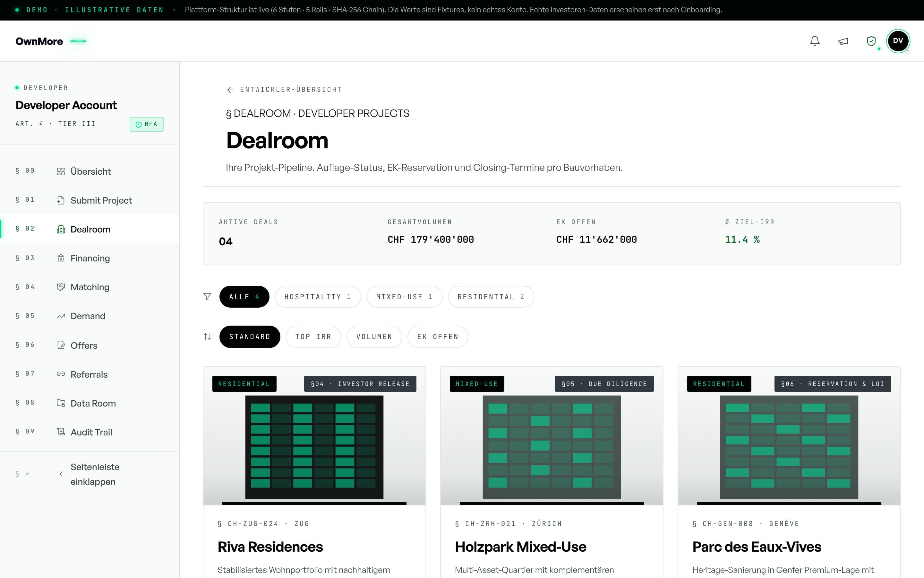Click the Referrals link icon
Image resolution: width=924 pixels, height=578 pixels.
61,374
